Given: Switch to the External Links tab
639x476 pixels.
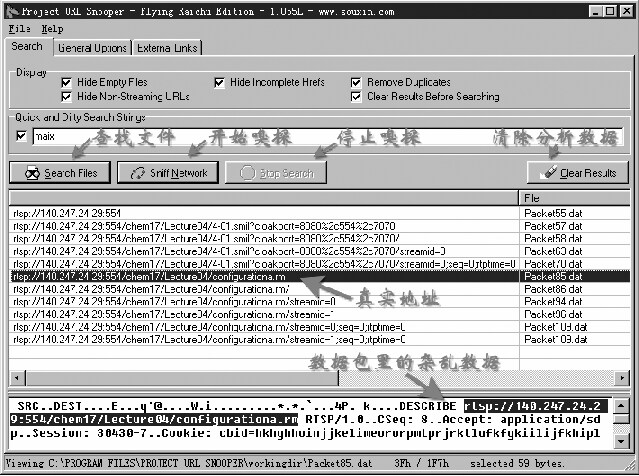Looking at the screenshot, I should tap(167, 48).
